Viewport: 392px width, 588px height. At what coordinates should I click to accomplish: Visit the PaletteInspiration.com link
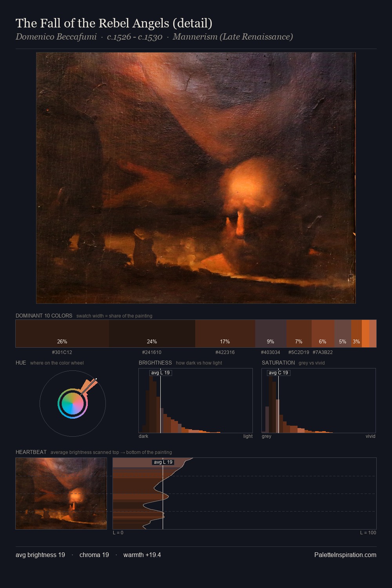pyautogui.click(x=345, y=555)
